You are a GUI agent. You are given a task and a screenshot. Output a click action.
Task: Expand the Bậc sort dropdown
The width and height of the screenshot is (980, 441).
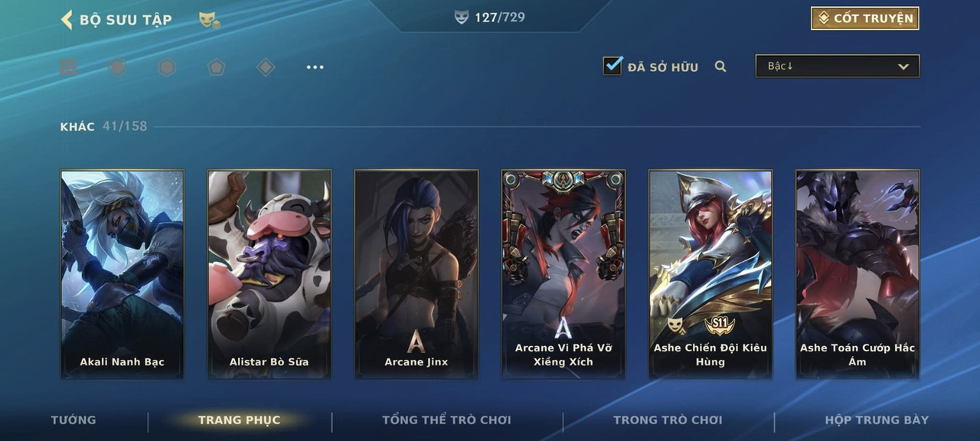click(x=838, y=66)
